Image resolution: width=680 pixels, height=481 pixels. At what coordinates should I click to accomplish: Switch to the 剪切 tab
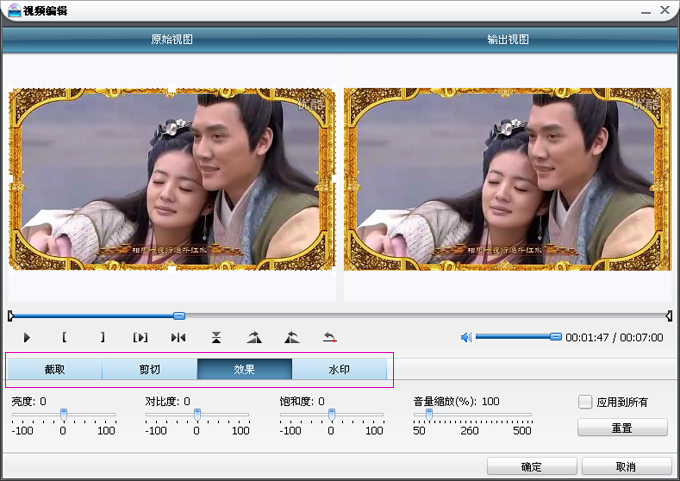[x=150, y=369]
